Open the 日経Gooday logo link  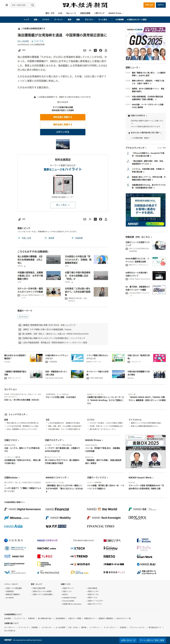[x=111, y=548]
